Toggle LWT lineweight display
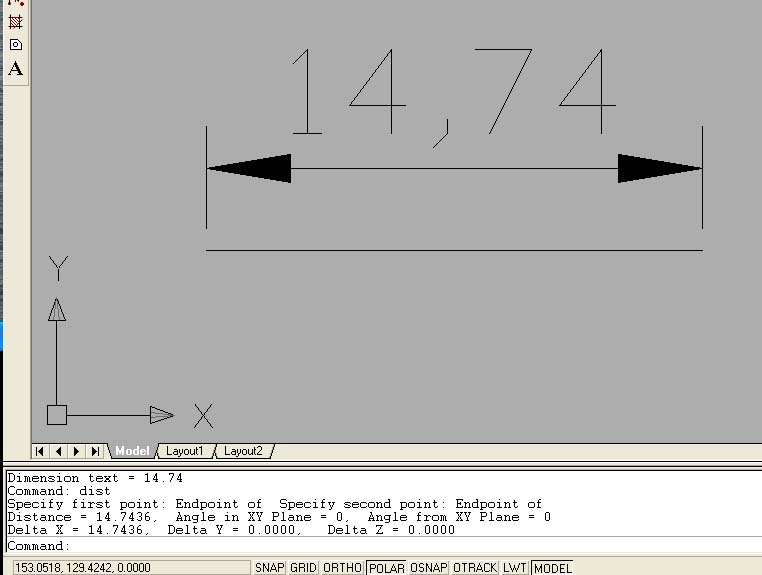The width and height of the screenshot is (762, 575). pos(514,568)
